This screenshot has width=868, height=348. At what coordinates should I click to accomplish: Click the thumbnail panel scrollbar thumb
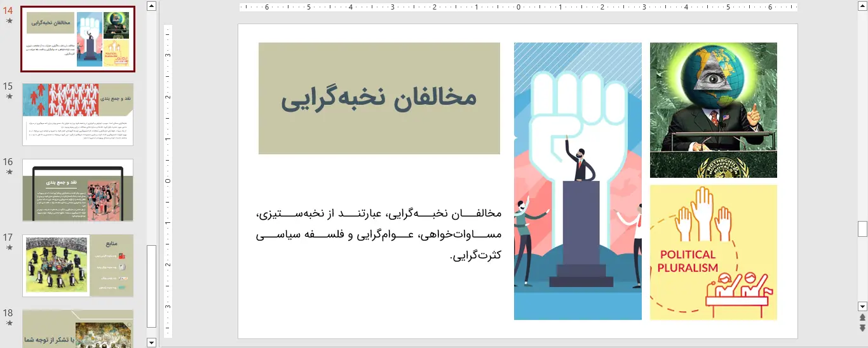tap(151, 286)
